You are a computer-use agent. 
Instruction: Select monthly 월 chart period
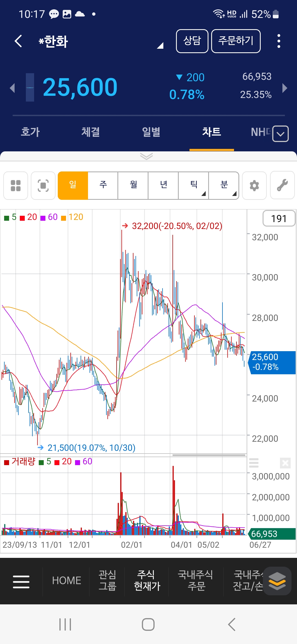pyautogui.click(x=133, y=185)
